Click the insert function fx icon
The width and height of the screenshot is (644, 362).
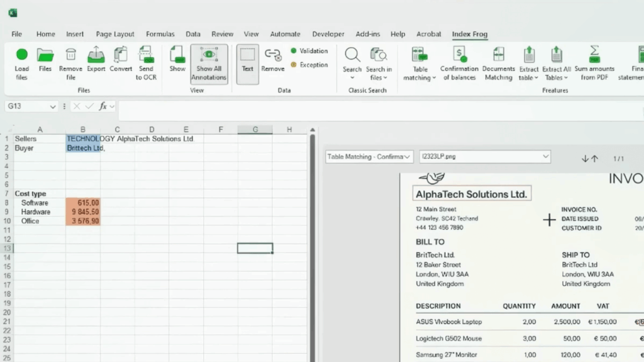(103, 107)
